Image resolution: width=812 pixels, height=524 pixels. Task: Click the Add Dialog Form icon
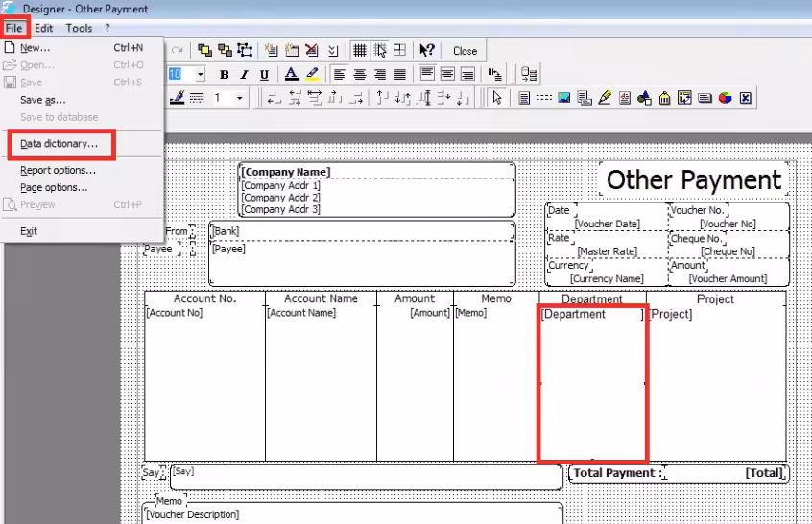[292, 50]
